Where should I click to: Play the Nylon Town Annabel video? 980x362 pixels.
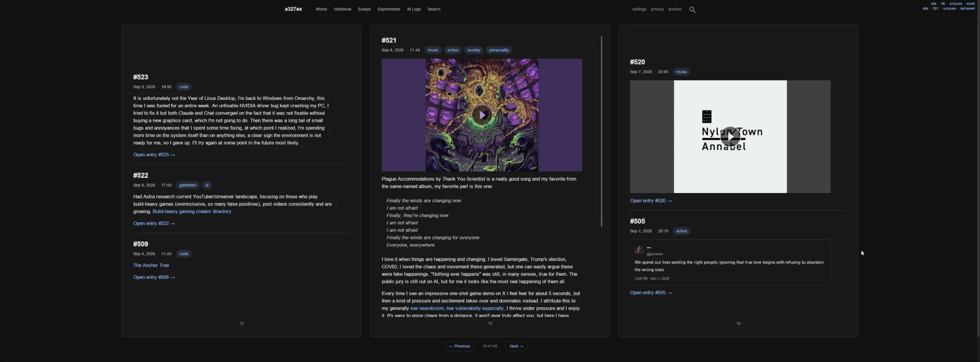point(730,137)
